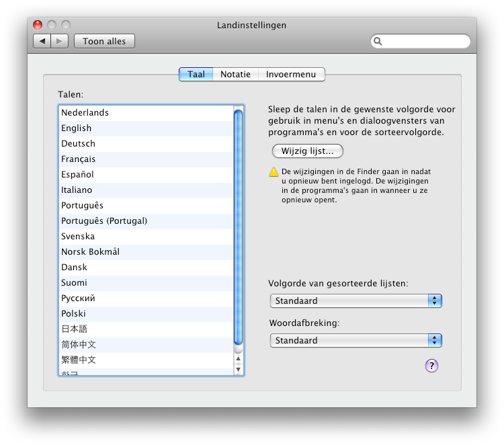504x445 pixels.
Task: Select Dansk in the language list
Action: [x=146, y=267]
